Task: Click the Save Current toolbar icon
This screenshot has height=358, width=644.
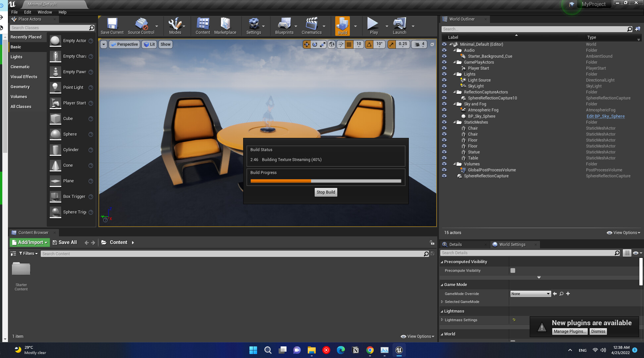Action: [x=112, y=24]
